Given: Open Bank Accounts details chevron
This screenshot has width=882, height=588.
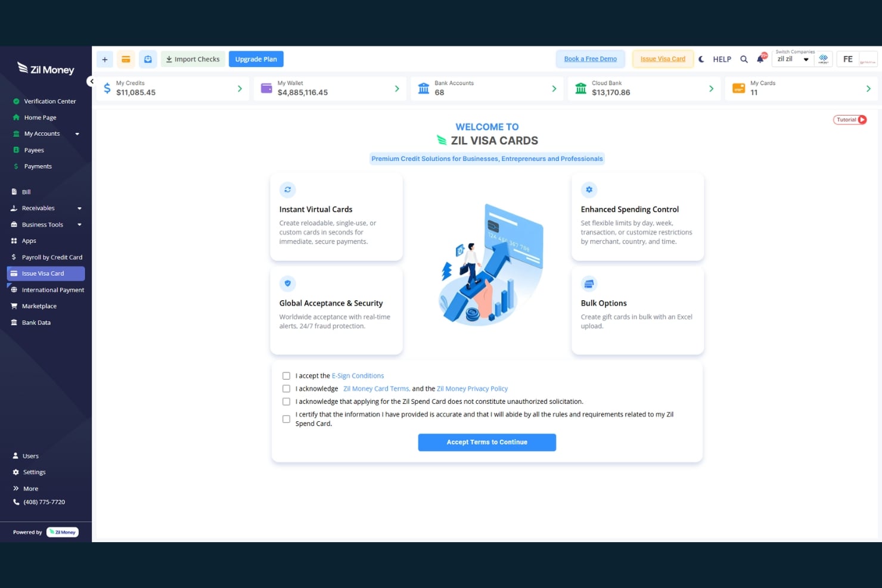Looking at the screenshot, I should (x=554, y=89).
